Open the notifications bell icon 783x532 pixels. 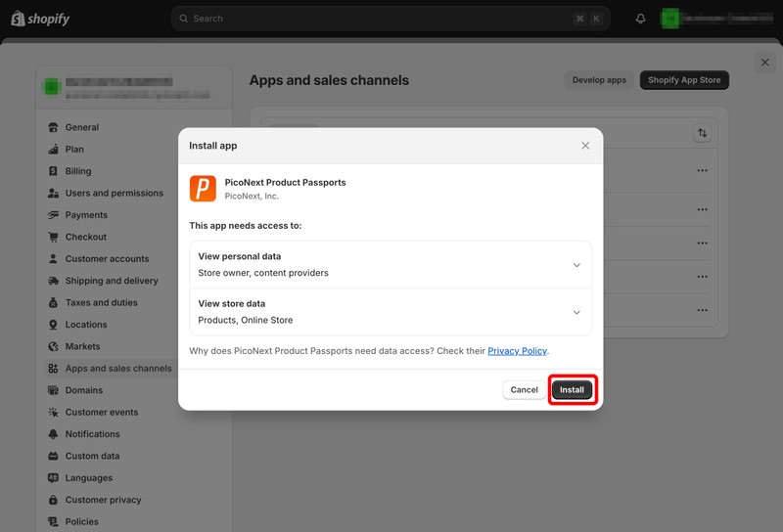641,19
